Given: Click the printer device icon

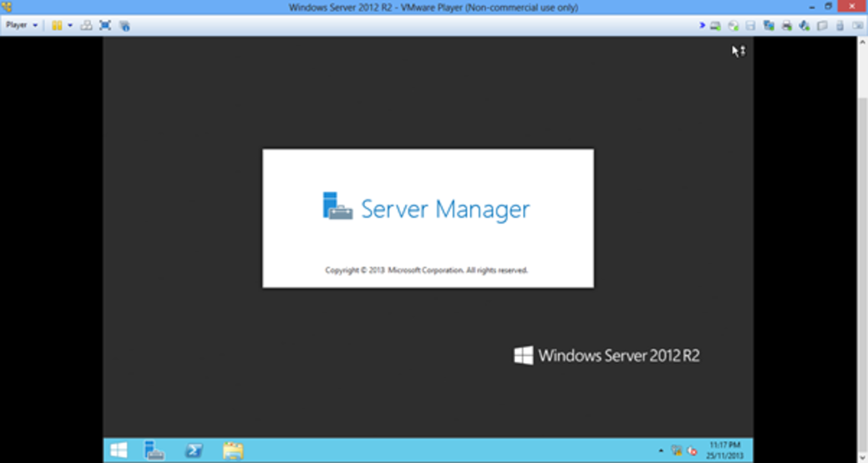Looking at the screenshot, I should [786, 26].
